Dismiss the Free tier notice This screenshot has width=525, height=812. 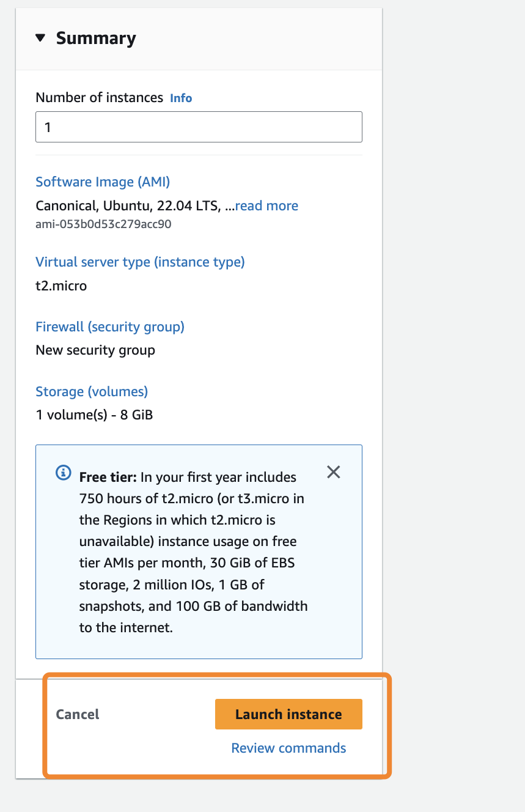pyautogui.click(x=334, y=472)
